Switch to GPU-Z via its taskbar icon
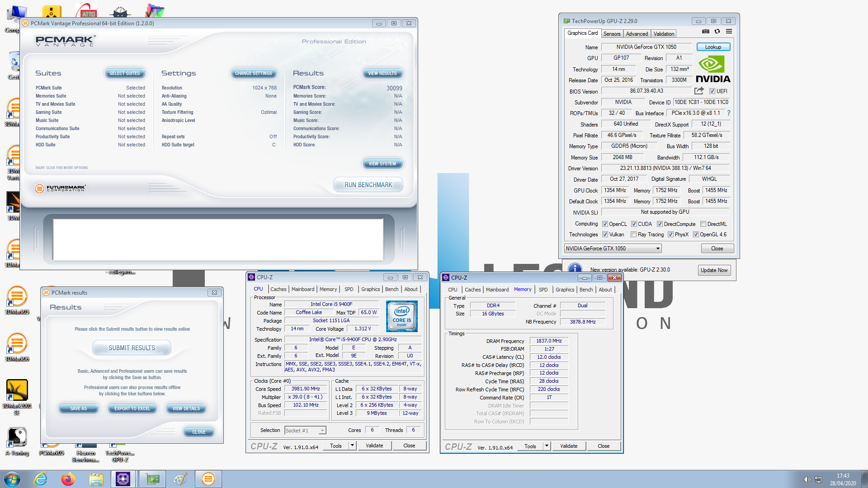The width and height of the screenshot is (868, 488). (x=152, y=479)
